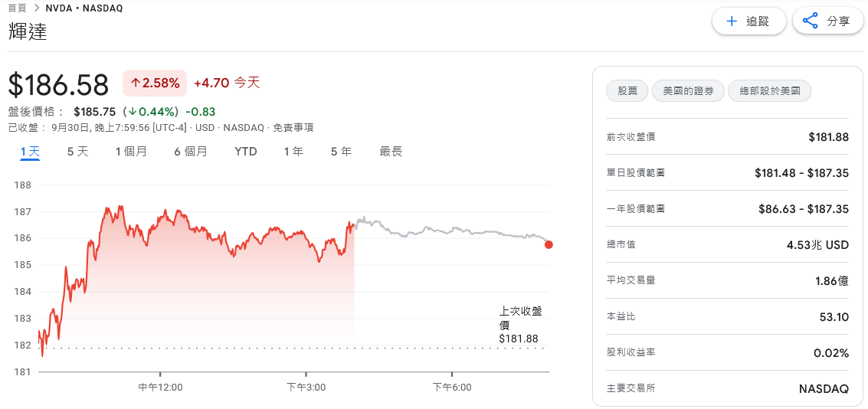
Task: Click the share icon beside 分享
Action: click(810, 21)
